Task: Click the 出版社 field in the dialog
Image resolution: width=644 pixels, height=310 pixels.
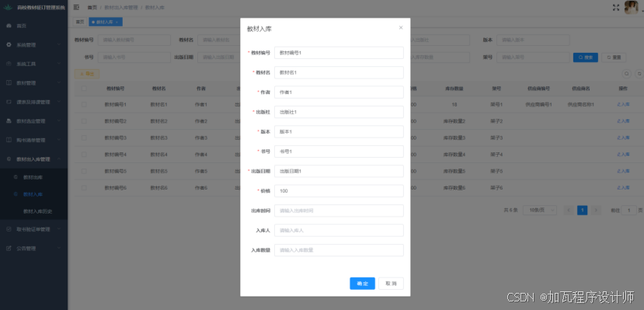Action: (339, 112)
